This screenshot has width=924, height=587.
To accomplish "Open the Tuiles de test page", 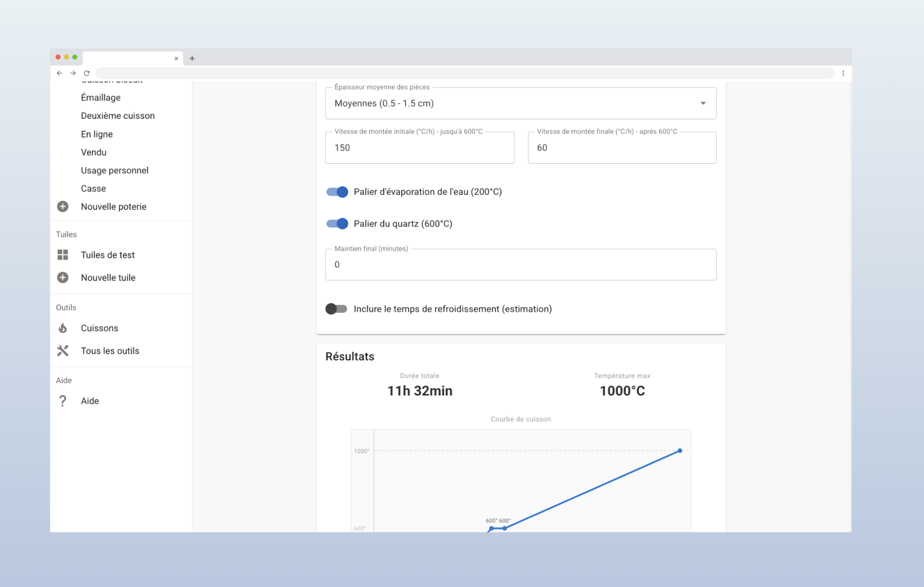I will tap(108, 255).
